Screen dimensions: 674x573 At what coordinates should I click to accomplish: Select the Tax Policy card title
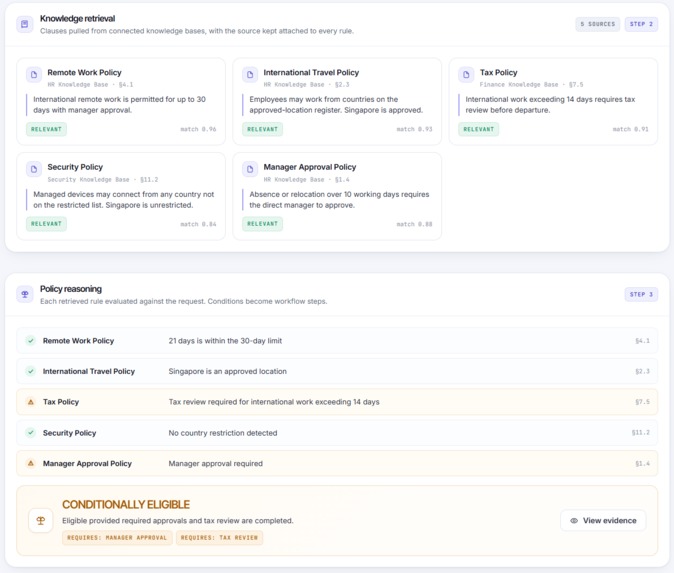point(499,73)
